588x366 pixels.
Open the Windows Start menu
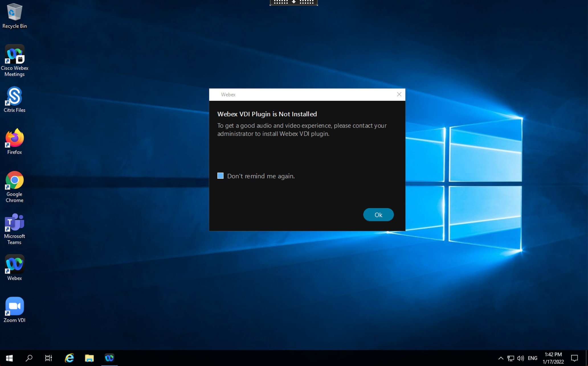(9, 358)
